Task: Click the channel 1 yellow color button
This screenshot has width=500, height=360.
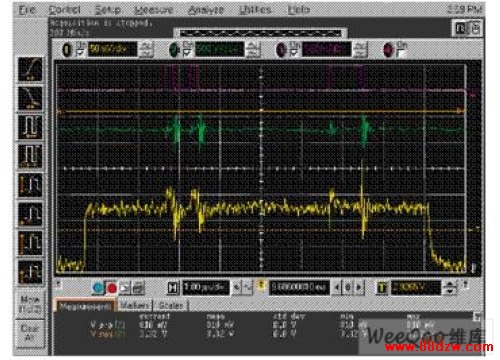Action: (67, 50)
